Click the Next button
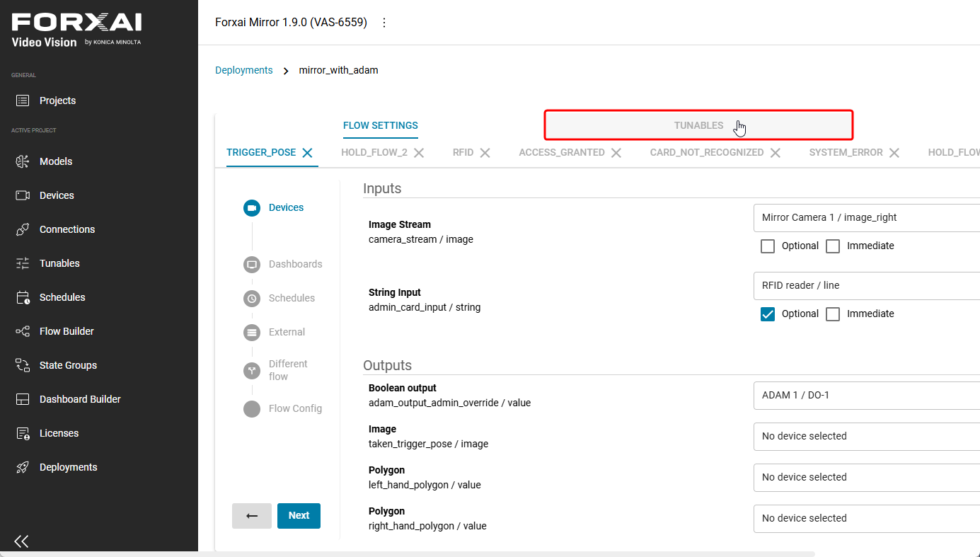 (299, 516)
